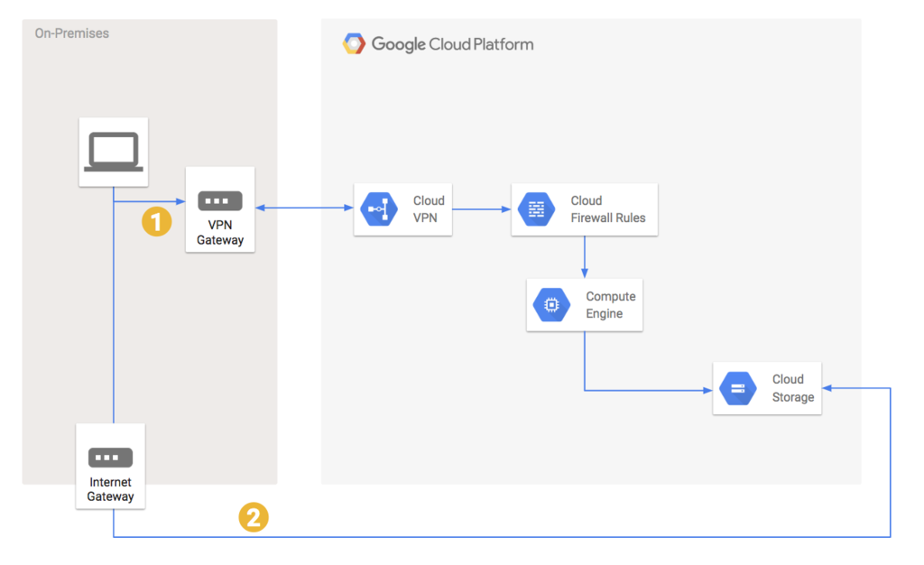
Task: Click the Internet Gateway label text
Action: click(x=110, y=489)
